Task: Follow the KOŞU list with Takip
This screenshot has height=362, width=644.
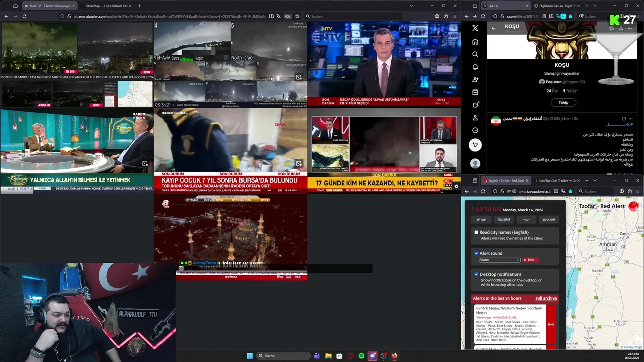Action: tap(563, 102)
